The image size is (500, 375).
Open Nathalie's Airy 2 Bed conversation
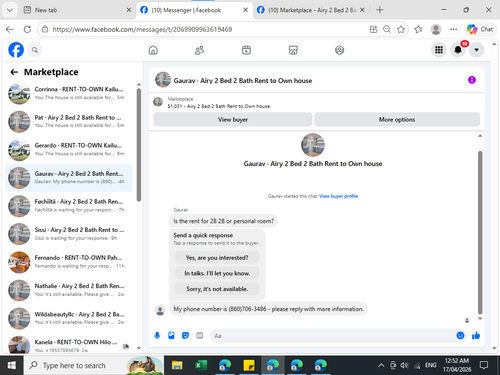pyautogui.click(x=68, y=290)
